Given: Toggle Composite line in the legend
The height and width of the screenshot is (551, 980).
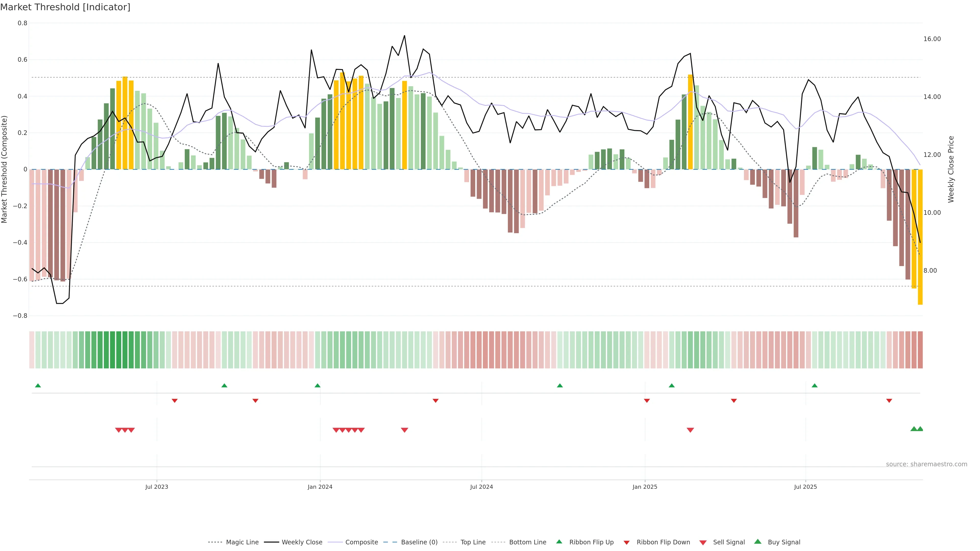Looking at the screenshot, I should (361, 542).
